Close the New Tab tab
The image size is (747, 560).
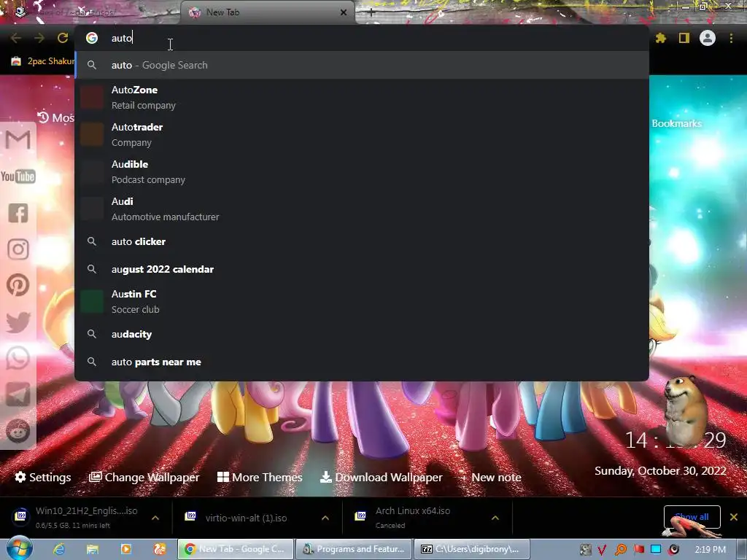pos(344,12)
